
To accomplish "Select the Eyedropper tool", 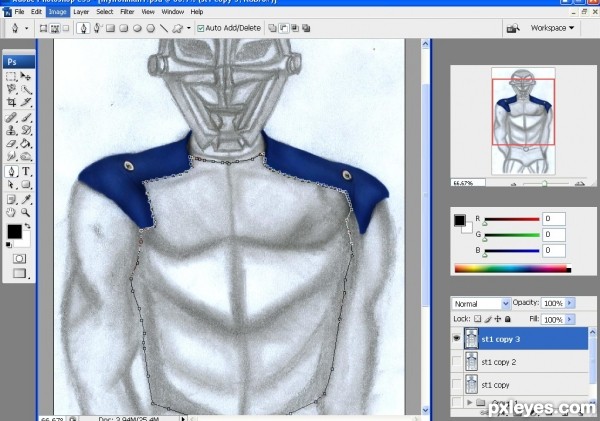I will click(x=26, y=199).
